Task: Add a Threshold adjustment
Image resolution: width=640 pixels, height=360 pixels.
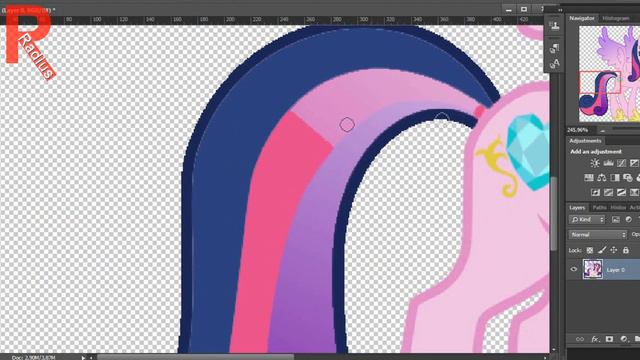Action: [621, 192]
